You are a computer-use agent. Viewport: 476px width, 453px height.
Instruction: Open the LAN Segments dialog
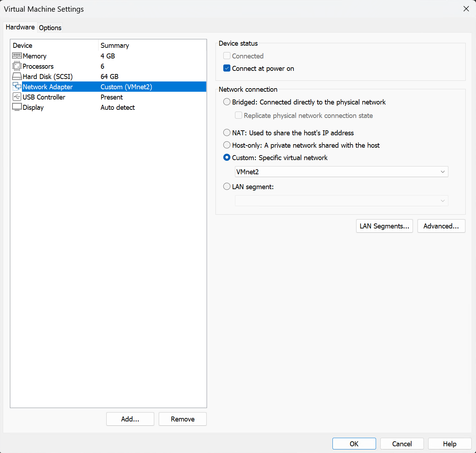pos(384,226)
